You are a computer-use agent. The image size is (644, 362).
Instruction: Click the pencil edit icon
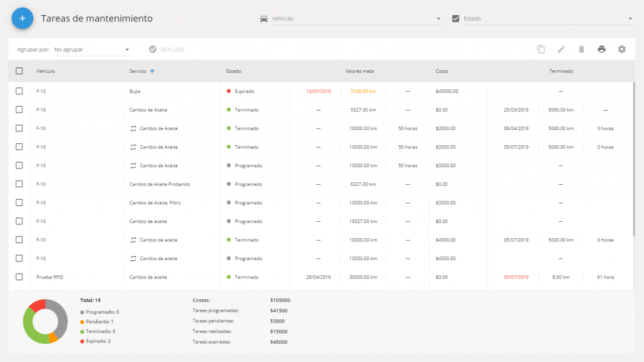tap(561, 49)
